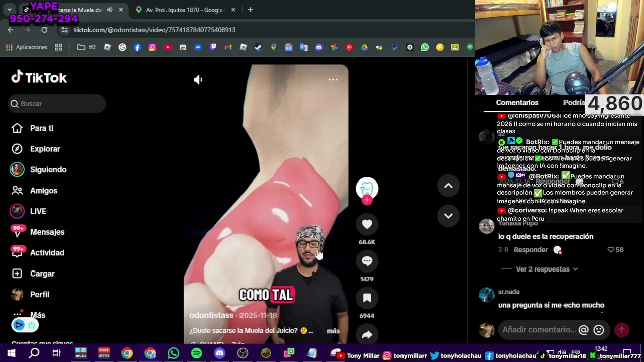Like the video with the heart icon
This screenshot has width=644, height=362.
367,224
